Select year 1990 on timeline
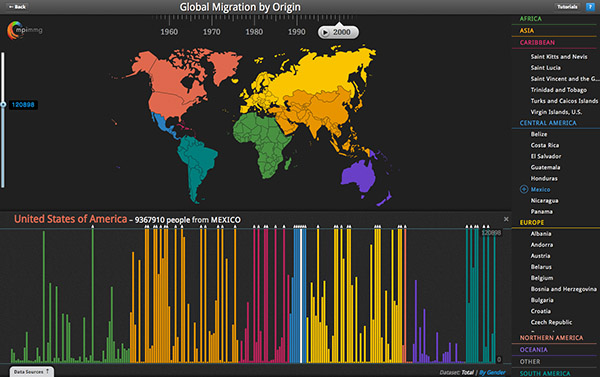Screen dimensions: 600x377 click(297, 32)
